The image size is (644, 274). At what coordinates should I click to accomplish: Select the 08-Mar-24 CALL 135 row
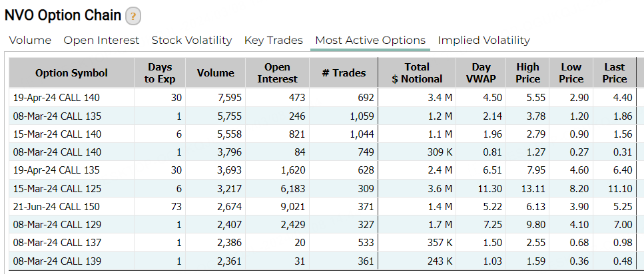point(322,116)
